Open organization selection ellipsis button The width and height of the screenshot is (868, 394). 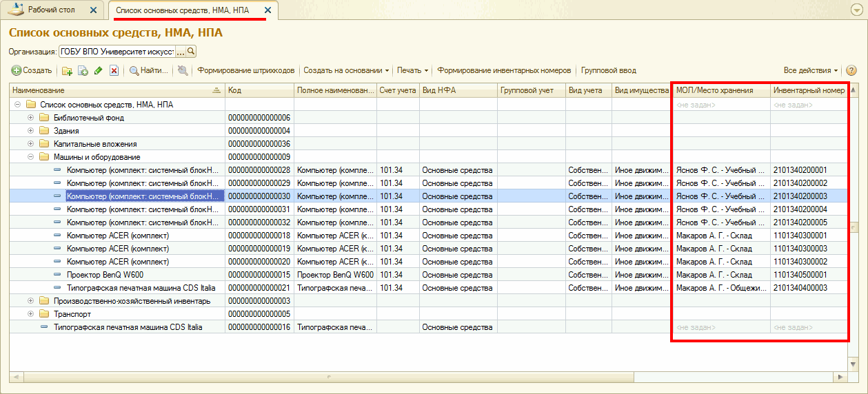(x=181, y=52)
